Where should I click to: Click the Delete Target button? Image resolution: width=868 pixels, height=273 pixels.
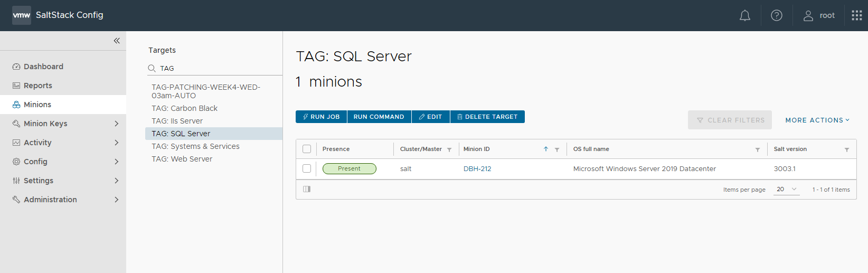pos(487,117)
